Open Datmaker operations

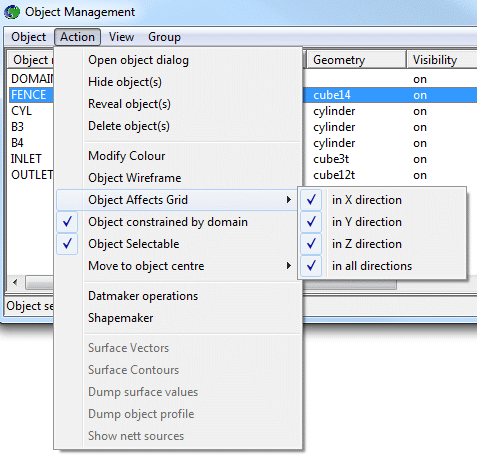pos(179,296)
